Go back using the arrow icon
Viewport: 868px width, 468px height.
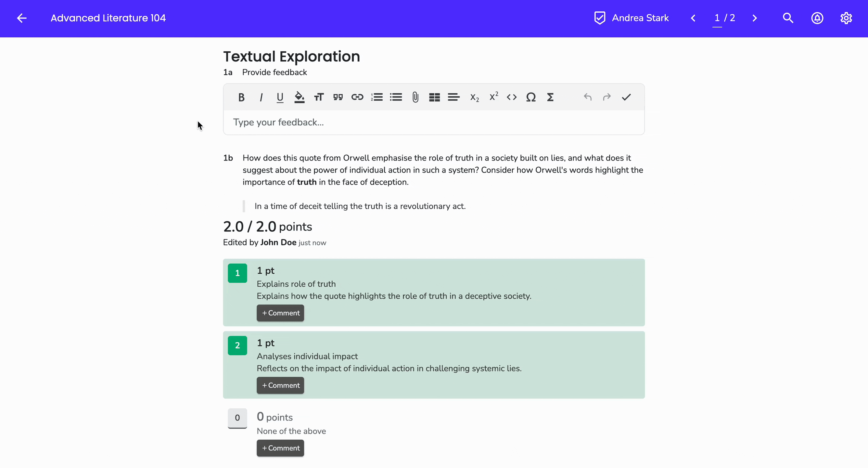pyautogui.click(x=22, y=18)
